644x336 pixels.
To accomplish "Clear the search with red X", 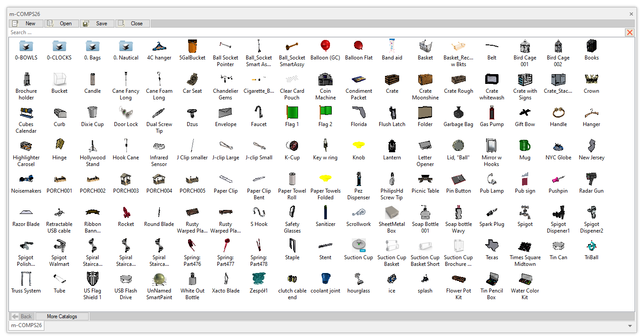I will [629, 32].
